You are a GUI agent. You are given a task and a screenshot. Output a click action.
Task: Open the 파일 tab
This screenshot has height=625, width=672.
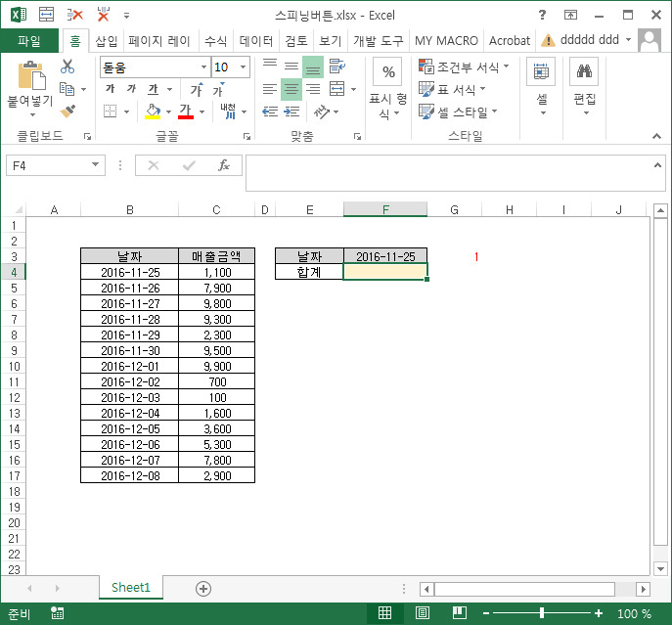click(x=29, y=41)
